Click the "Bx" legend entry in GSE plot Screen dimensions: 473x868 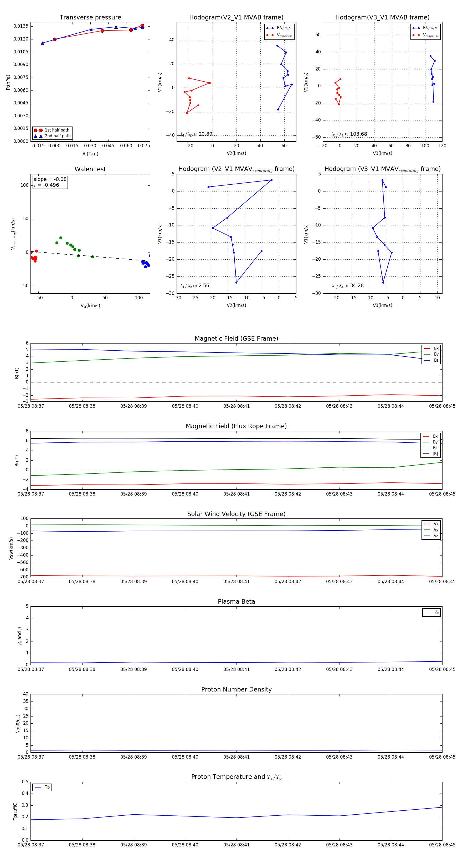(431, 349)
